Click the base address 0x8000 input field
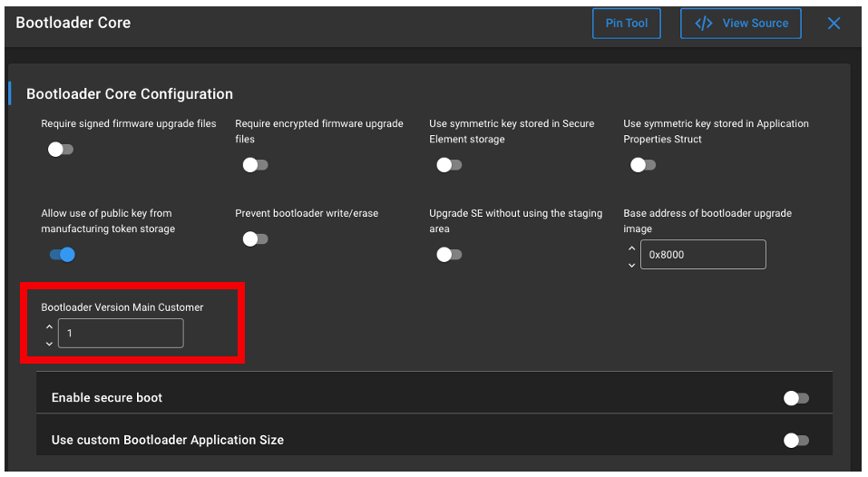The width and height of the screenshot is (868, 477). [x=703, y=255]
